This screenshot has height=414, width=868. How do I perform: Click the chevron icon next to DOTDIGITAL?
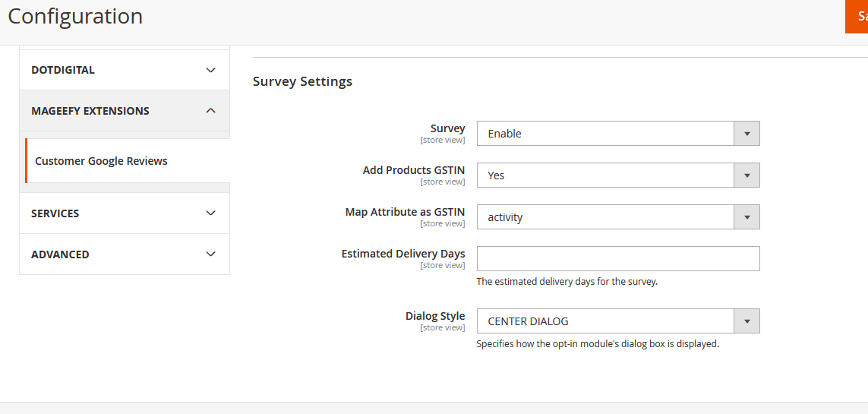[211, 70]
